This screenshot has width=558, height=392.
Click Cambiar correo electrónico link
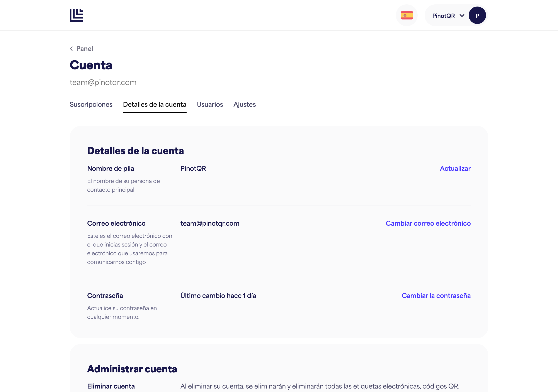[428, 223]
